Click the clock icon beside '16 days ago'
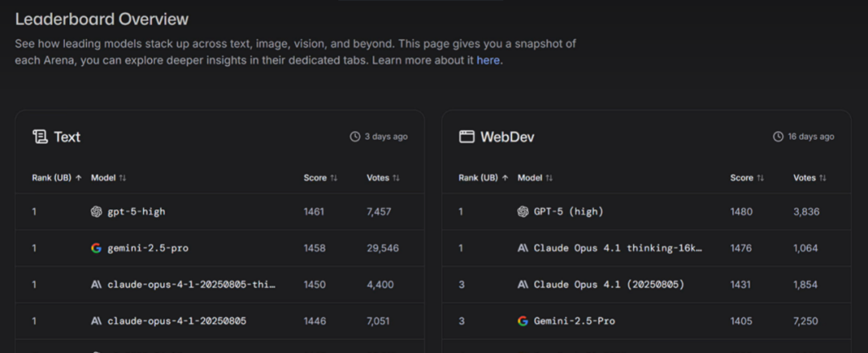This screenshot has width=868, height=353. coord(778,137)
